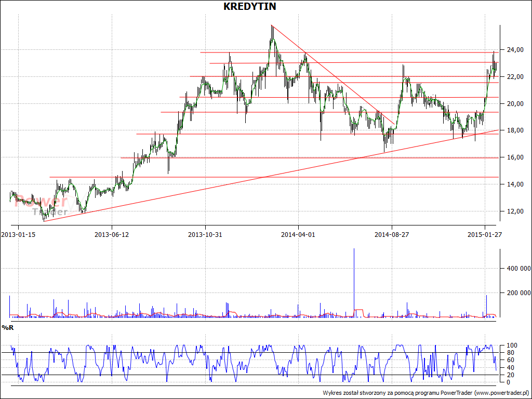
Task: Select the 16,00 price axis label
Action: point(514,157)
